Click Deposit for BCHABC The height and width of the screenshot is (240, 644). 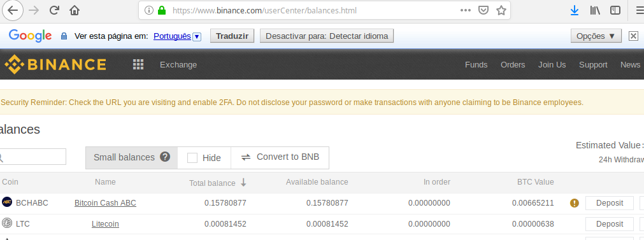(x=610, y=202)
